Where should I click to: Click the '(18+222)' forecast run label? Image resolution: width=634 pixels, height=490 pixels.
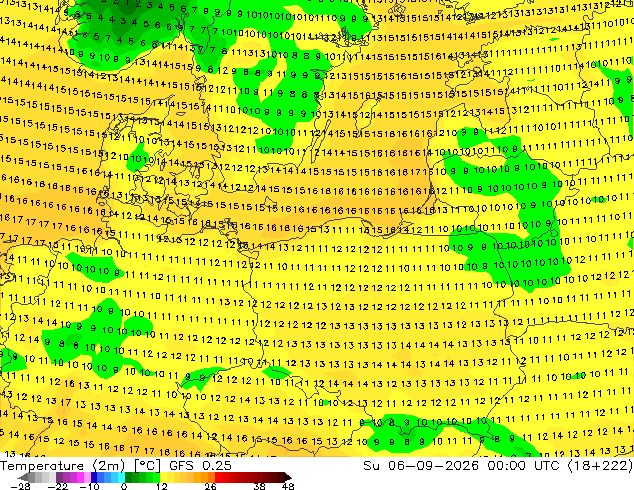[599, 466]
